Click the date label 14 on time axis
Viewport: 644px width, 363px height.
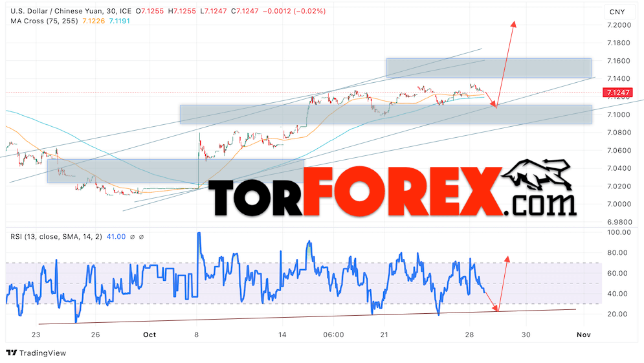pos(282,335)
